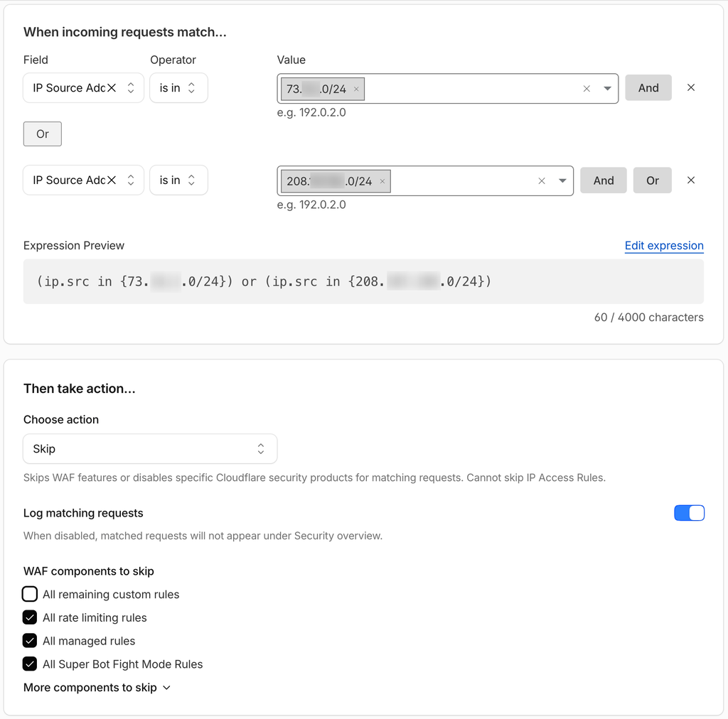
Task: Open the first IP Source Address field selector
Action: pos(84,87)
